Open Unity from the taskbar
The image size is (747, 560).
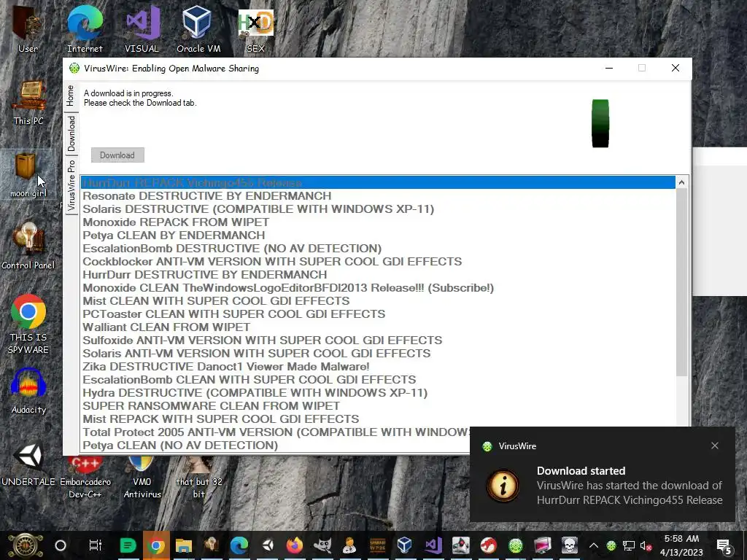(x=268, y=545)
